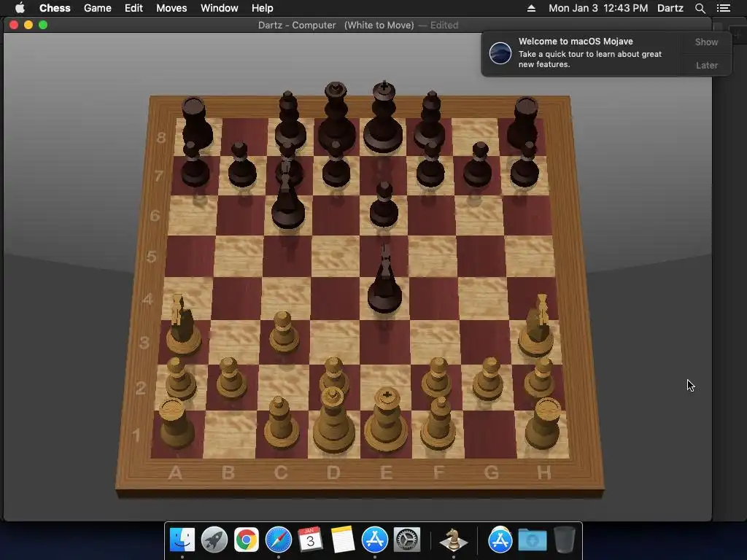Open Finder from the Dock

(182, 540)
